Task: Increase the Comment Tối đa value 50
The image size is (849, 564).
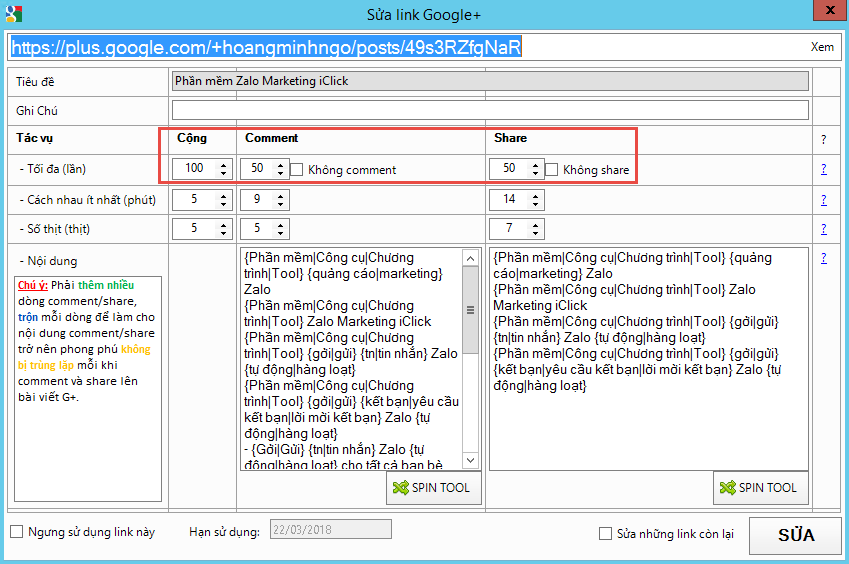Action: point(280,164)
